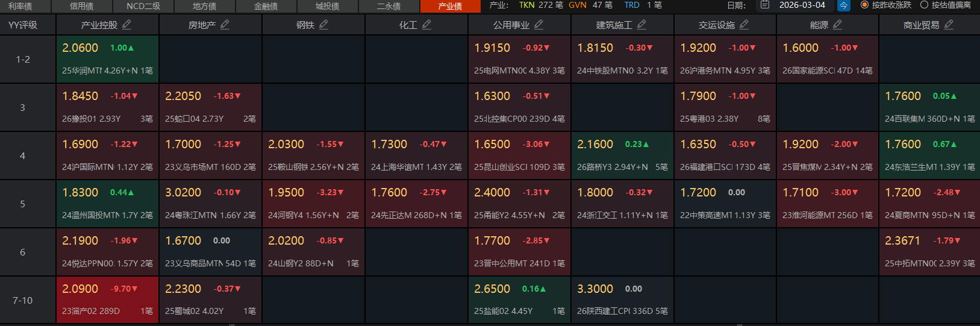
Task: Open the 26路桥Y3 cell at 2.1600
Action: (622, 155)
